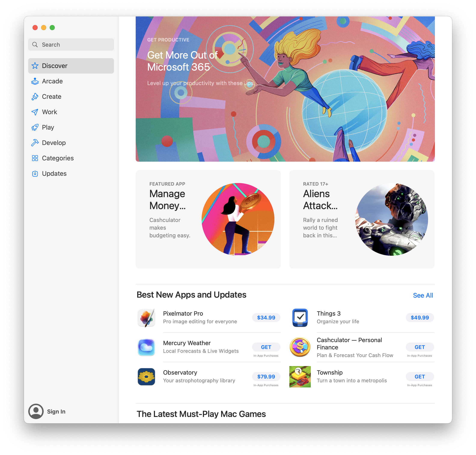The height and width of the screenshot is (455, 476).
Task: Click See All for Best New Apps
Action: point(423,295)
